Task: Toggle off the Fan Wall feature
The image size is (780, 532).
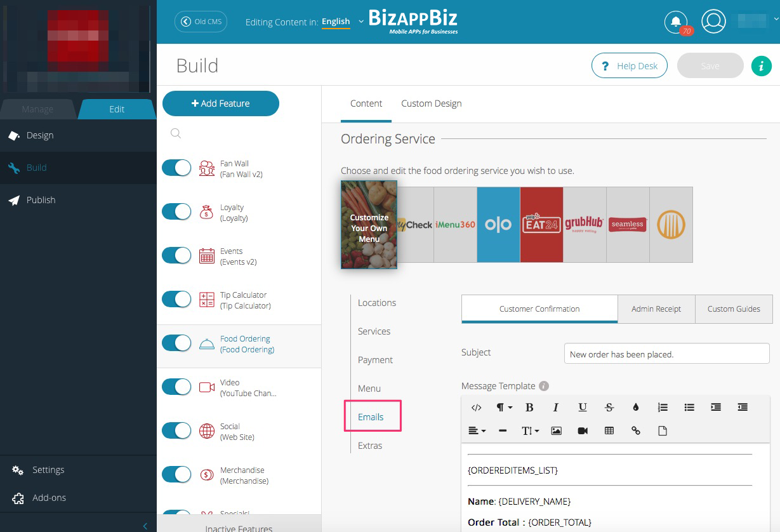Action: 176,168
